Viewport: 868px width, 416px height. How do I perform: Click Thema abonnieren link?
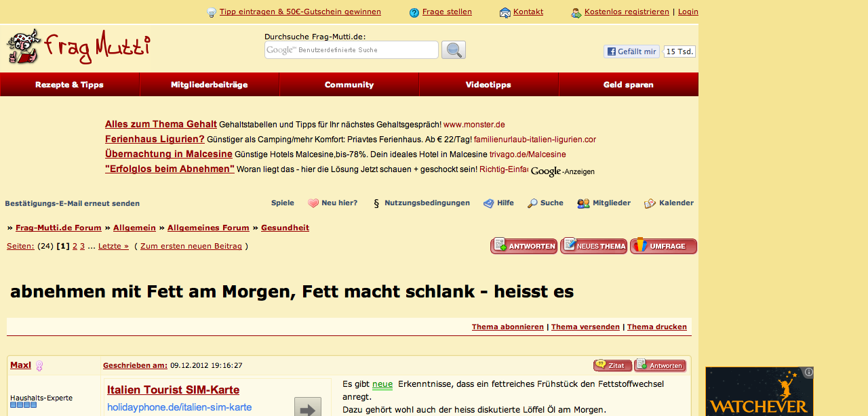tap(507, 327)
